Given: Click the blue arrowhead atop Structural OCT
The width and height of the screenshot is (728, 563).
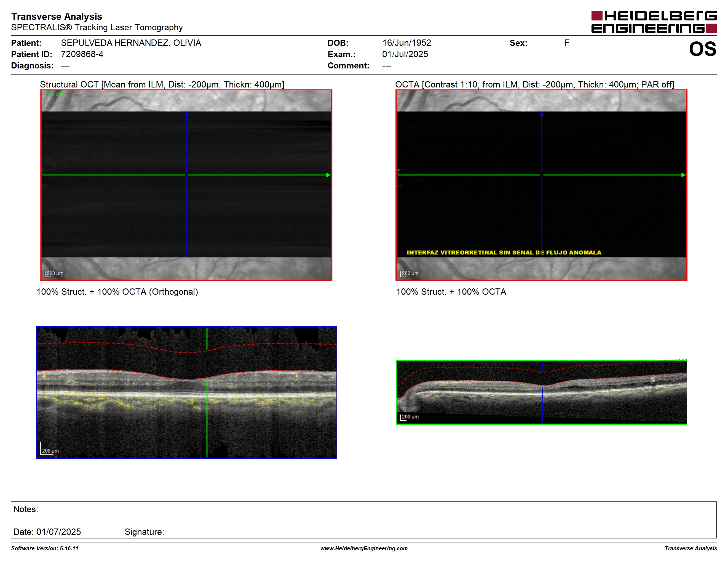Looking at the screenshot, I should pos(186,114).
